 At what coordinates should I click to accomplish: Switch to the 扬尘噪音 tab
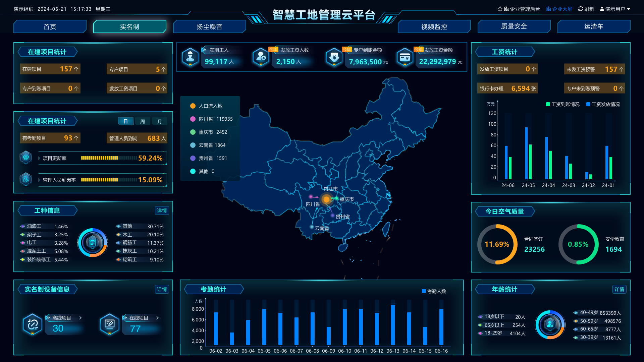pyautogui.click(x=209, y=26)
